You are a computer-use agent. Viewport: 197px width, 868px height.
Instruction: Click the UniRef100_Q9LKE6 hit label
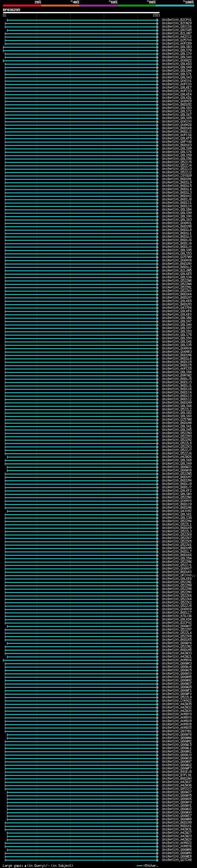click(x=176, y=579)
